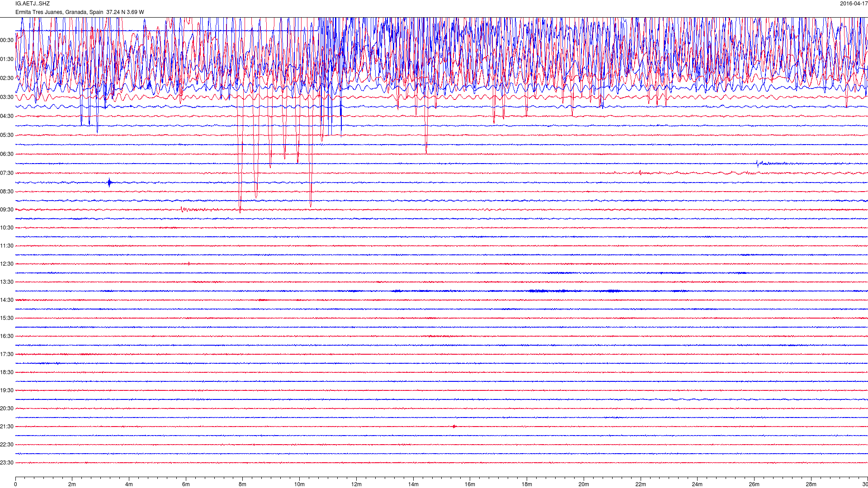Select the 18:30 time row label
The width and height of the screenshot is (868, 488).
coord(7,372)
